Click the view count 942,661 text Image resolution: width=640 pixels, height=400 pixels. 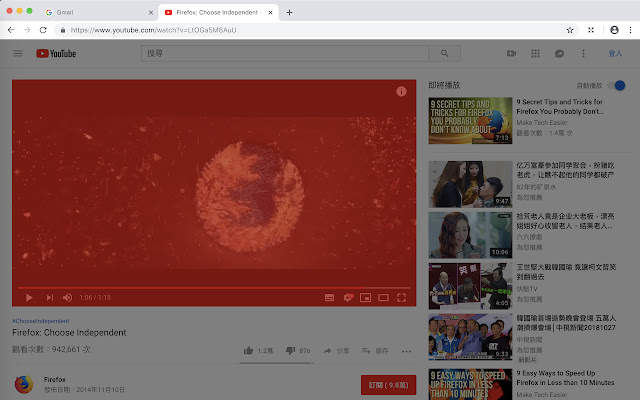click(x=51, y=349)
